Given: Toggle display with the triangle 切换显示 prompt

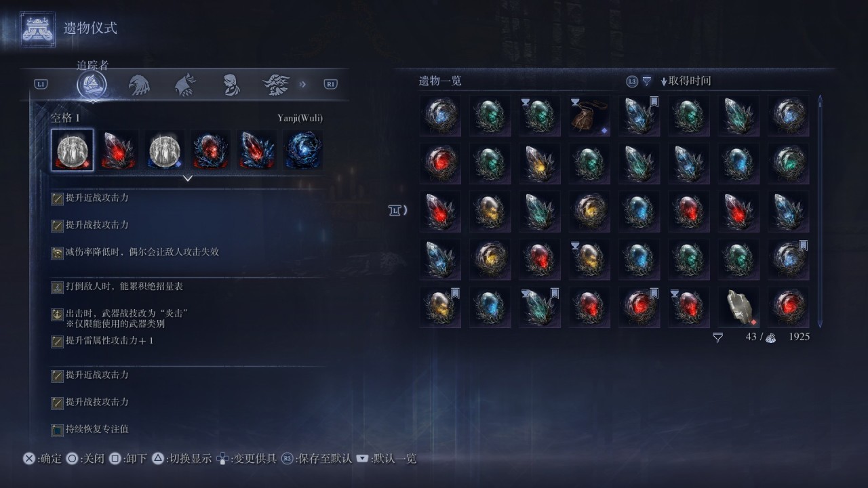Looking at the screenshot, I should [182, 459].
